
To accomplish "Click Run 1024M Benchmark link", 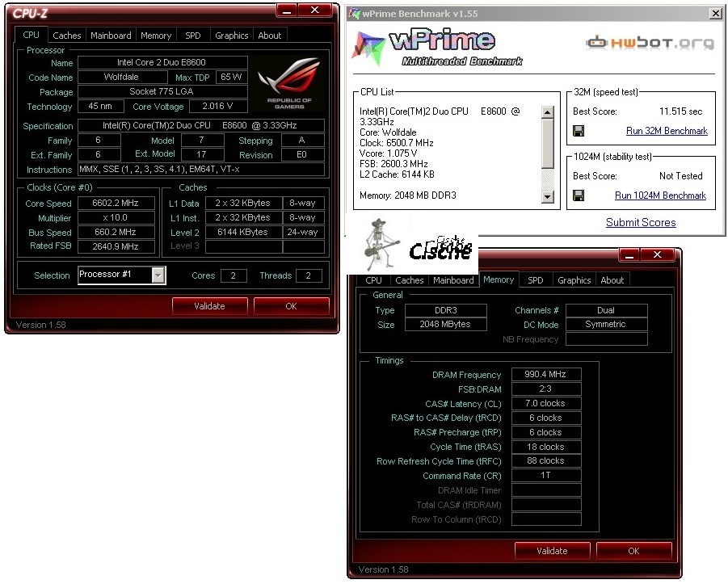I will [660, 195].
